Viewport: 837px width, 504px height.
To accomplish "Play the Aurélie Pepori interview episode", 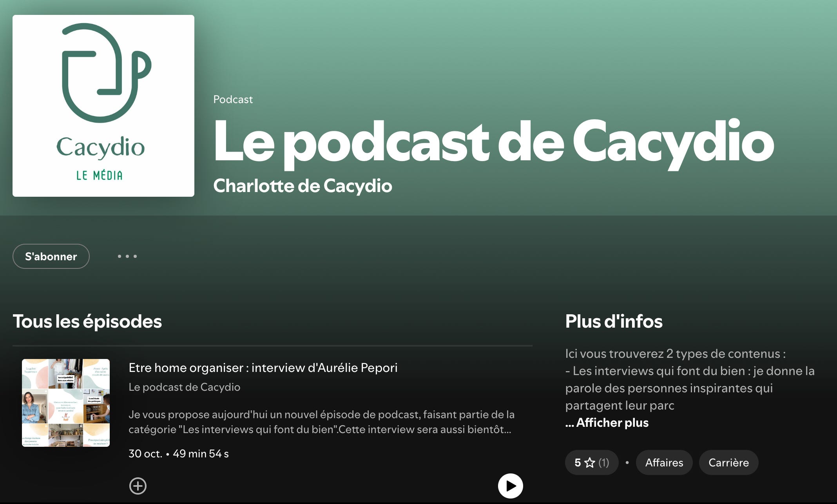I will [510, 486].
